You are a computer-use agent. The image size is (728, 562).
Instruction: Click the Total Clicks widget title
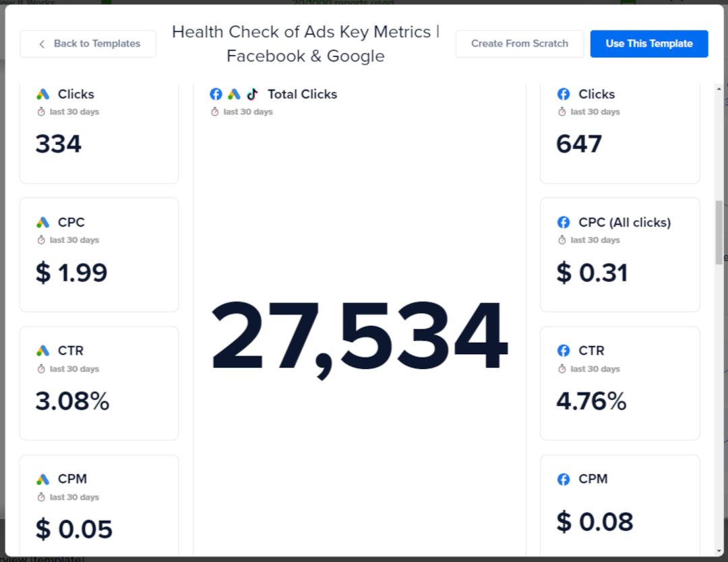point(302,94)
